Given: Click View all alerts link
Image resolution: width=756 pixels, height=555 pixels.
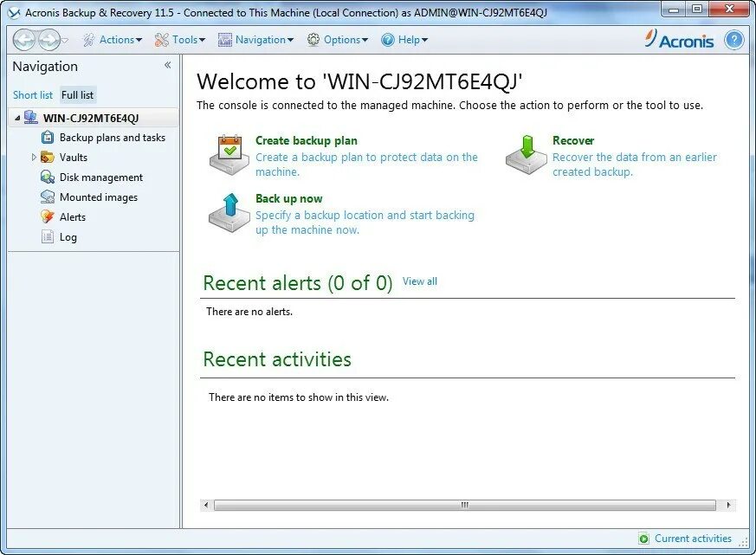Looking at the screenshot, I should point(419,281).
